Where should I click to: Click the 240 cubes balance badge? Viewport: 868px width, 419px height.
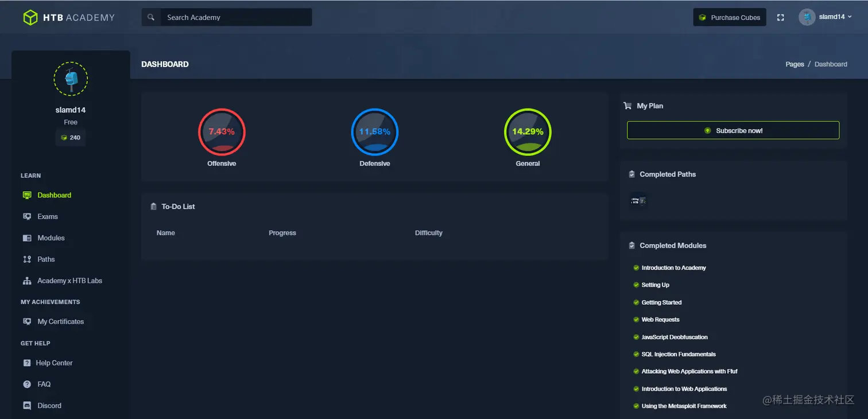tap(71, 138)
